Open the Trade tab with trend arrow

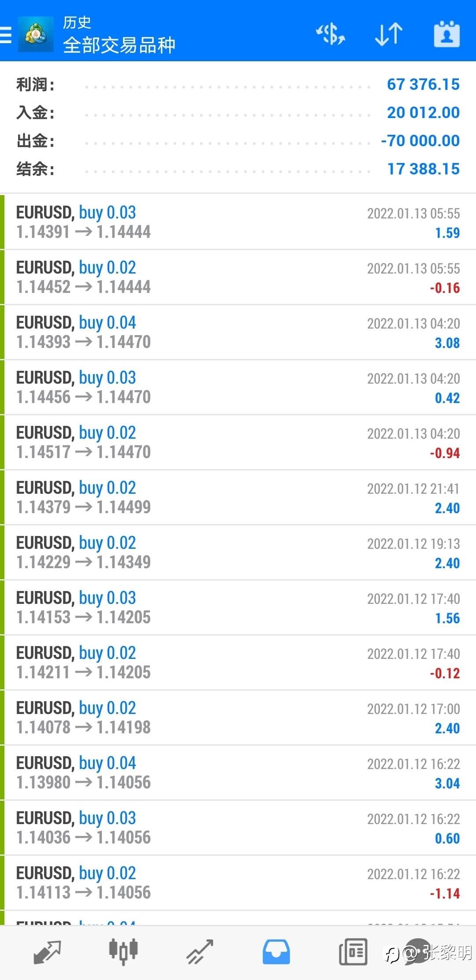click(200, 952)
